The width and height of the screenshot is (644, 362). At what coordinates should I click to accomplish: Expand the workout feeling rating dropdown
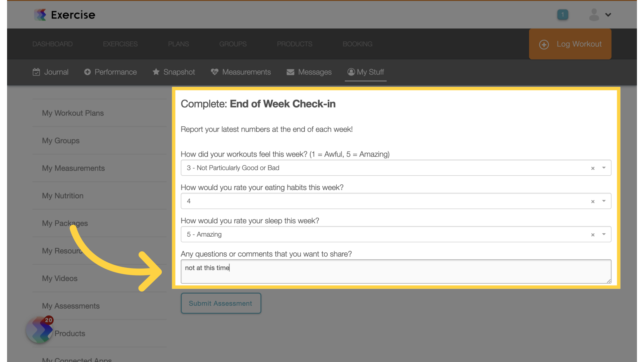[x=603, y=168]
